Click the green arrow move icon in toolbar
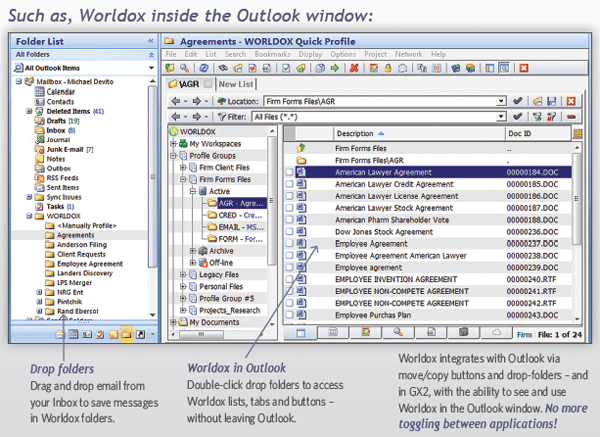This screenshot has height=437, width=600. pos(335,68)
